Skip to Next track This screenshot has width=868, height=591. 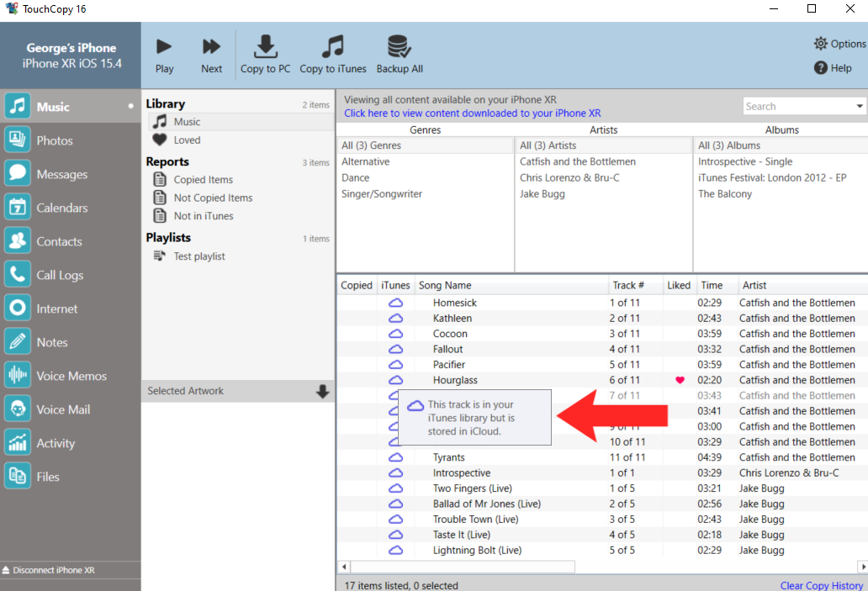[x=211, y=55]
